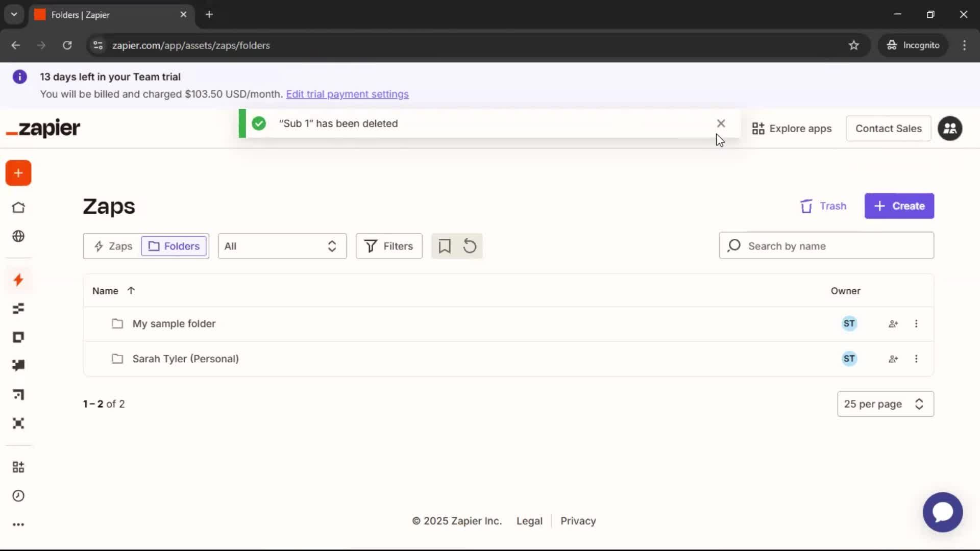Open a new browser tab
The height and width of the screenshot is (551, 980).
[x=209, y=15]
